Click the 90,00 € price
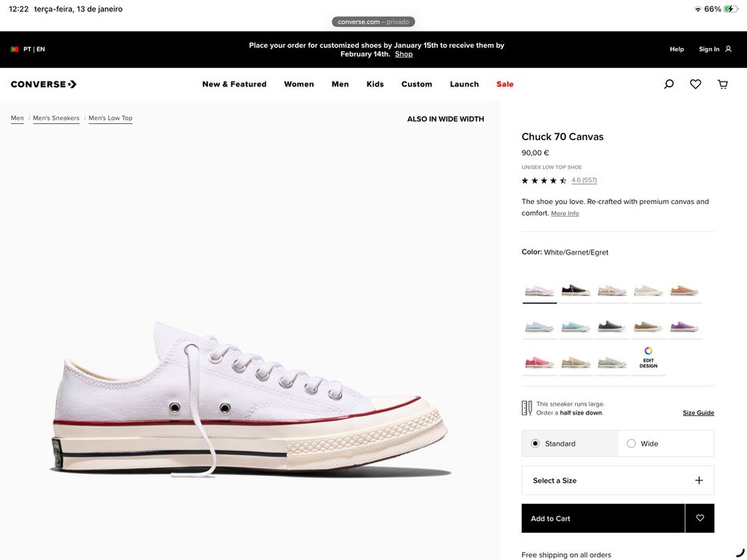Viewport: 747px width, 560px height. (x=535, y=153)
